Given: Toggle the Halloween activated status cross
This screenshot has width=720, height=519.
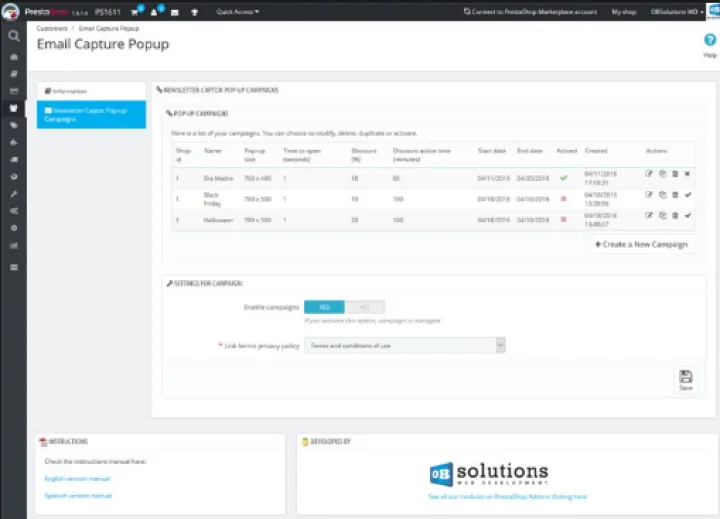Looking at the screenshot, I should click(564, 216).
